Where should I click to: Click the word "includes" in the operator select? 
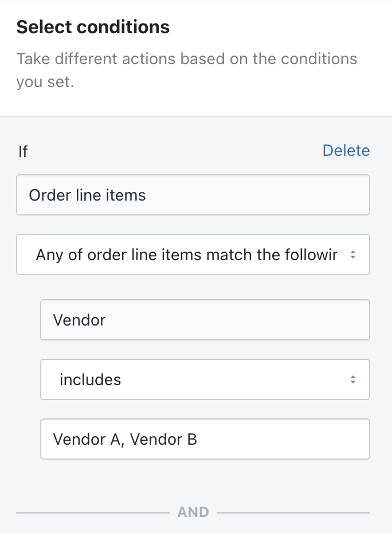[90, 380]
